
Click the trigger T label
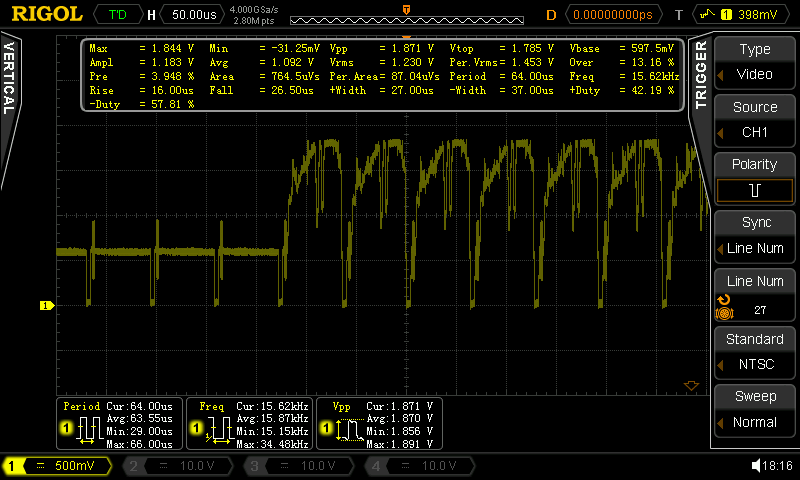[679, 15]
